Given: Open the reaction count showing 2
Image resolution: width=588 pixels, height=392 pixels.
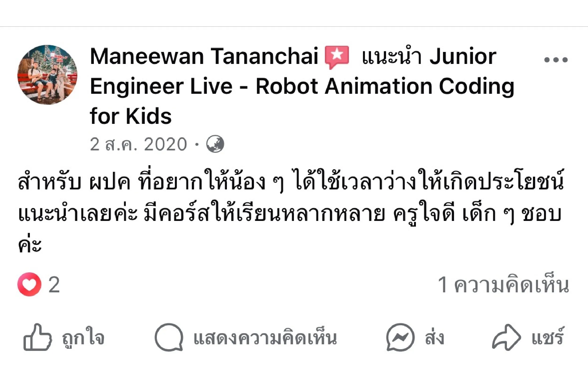Looking at the screenshot, I should coord(54,285).
